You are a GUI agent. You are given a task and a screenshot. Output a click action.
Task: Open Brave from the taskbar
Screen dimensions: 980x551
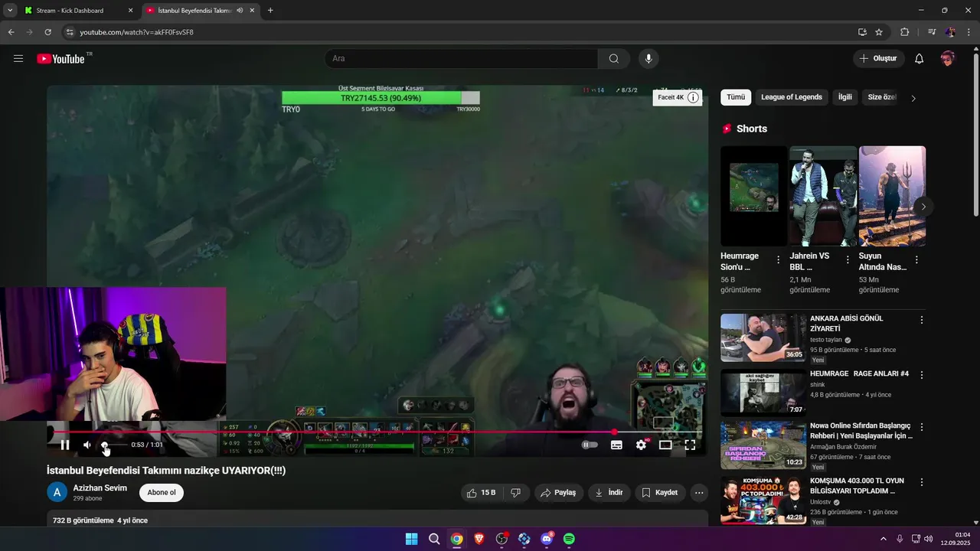coord(479,539)
